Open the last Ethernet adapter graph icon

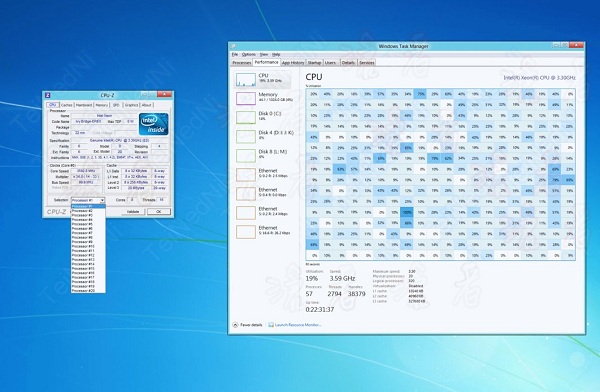click(x=246, y=232)
